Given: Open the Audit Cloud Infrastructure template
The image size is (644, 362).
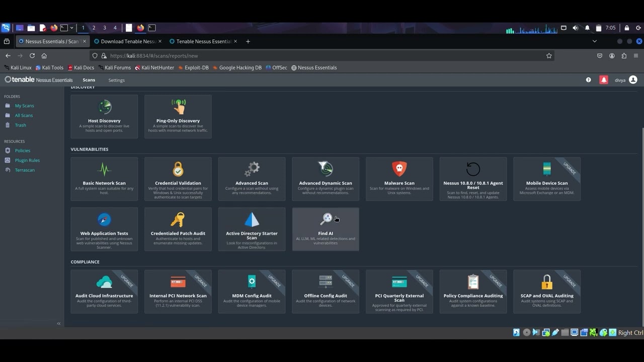Looking at the screenshot, I should coord(104,292).
